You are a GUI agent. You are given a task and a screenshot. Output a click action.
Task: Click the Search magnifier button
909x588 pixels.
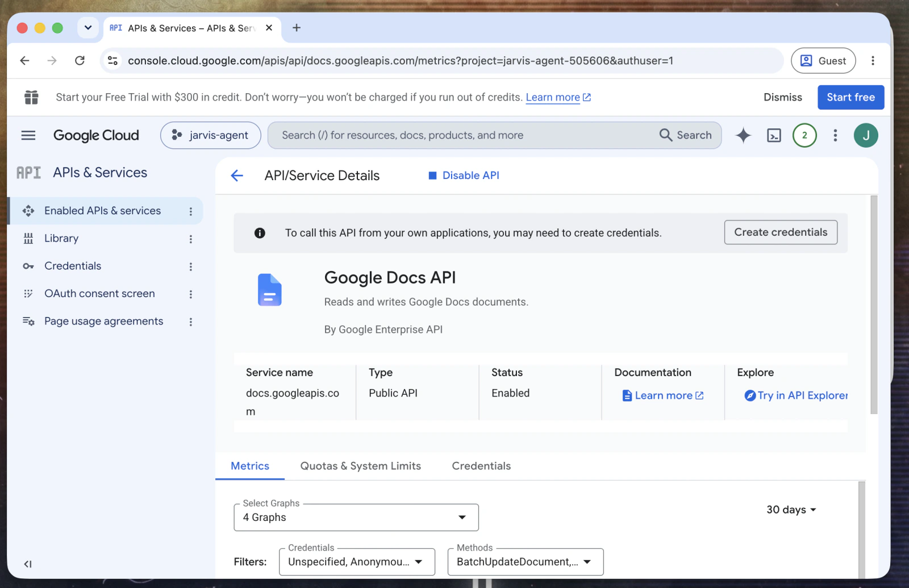(685, 135)
